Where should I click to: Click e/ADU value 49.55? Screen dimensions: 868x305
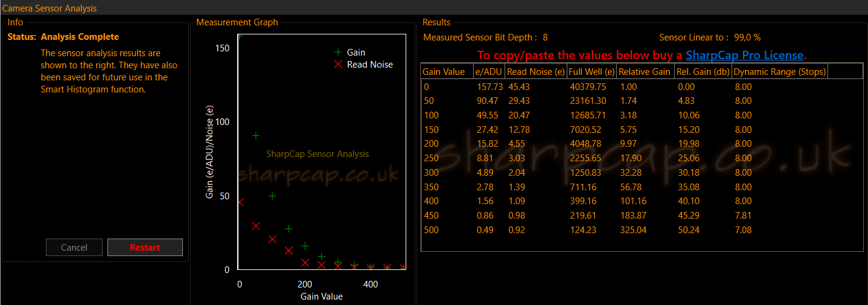(487, 115)
